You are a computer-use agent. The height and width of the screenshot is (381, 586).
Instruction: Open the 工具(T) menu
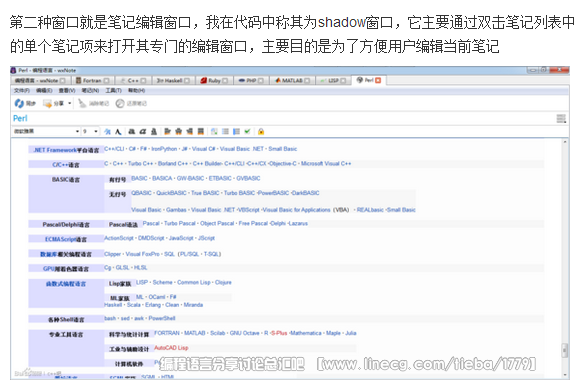coord(113,90)
